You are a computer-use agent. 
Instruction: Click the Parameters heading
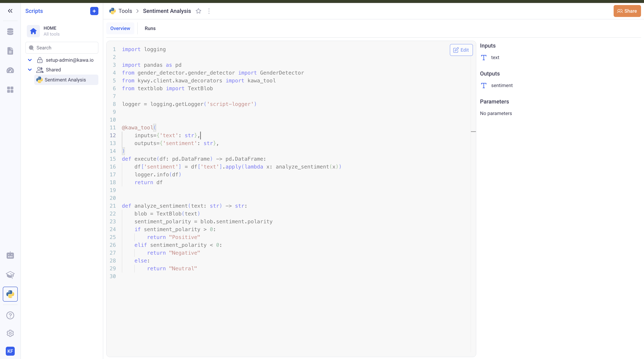click(494, 102)
